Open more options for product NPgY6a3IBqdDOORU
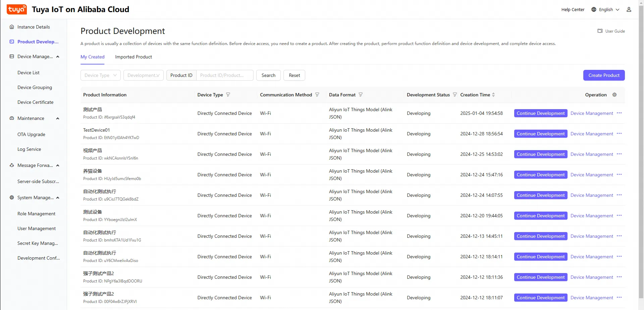Image resolution: width=644 pixels, height=310 pixels. pyautogui.click(x=619, y=277)
